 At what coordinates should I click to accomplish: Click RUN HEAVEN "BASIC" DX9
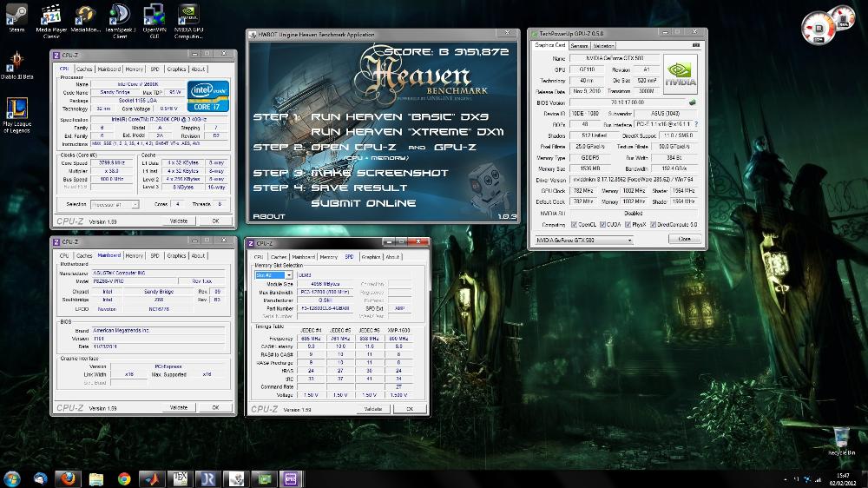tap(399, 117)
